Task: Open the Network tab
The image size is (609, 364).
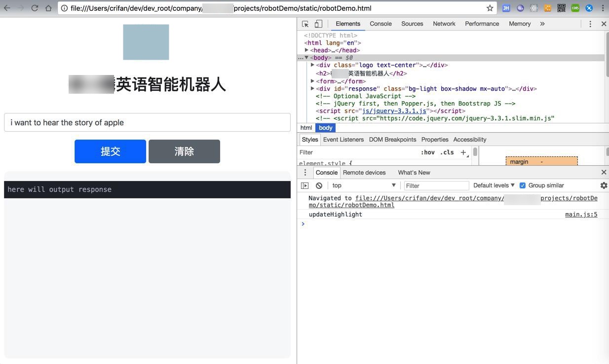Action: coord(444,24)
